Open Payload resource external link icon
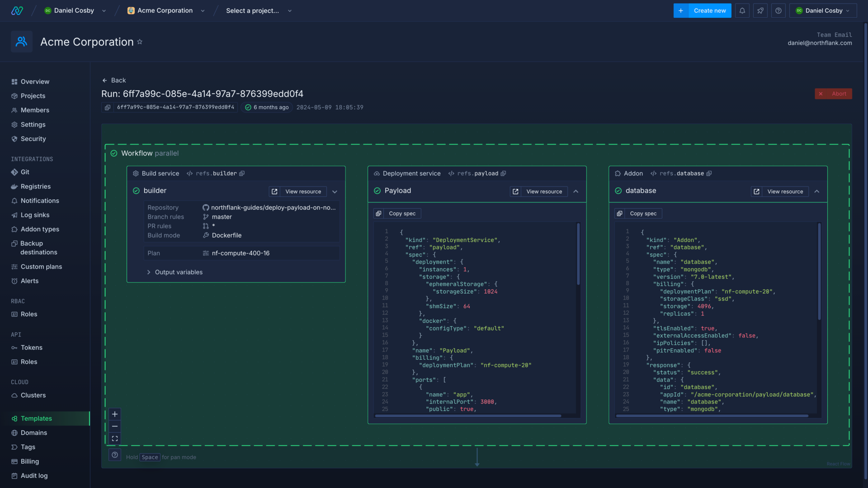Image resolution: width=868 pixels, height=488 pixels. coord(515,192)
